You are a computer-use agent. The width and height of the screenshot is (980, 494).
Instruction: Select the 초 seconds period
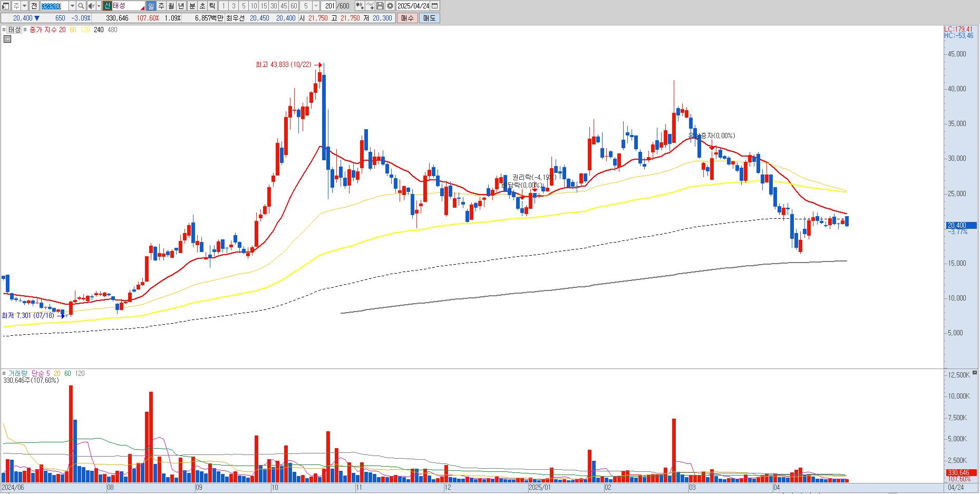202,6
